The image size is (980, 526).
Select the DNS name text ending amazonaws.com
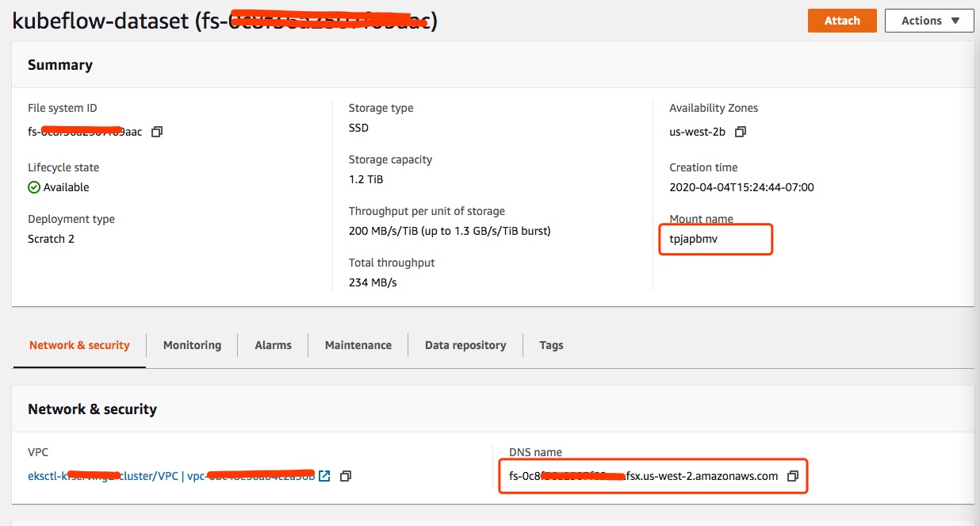(x=644, y=476)
